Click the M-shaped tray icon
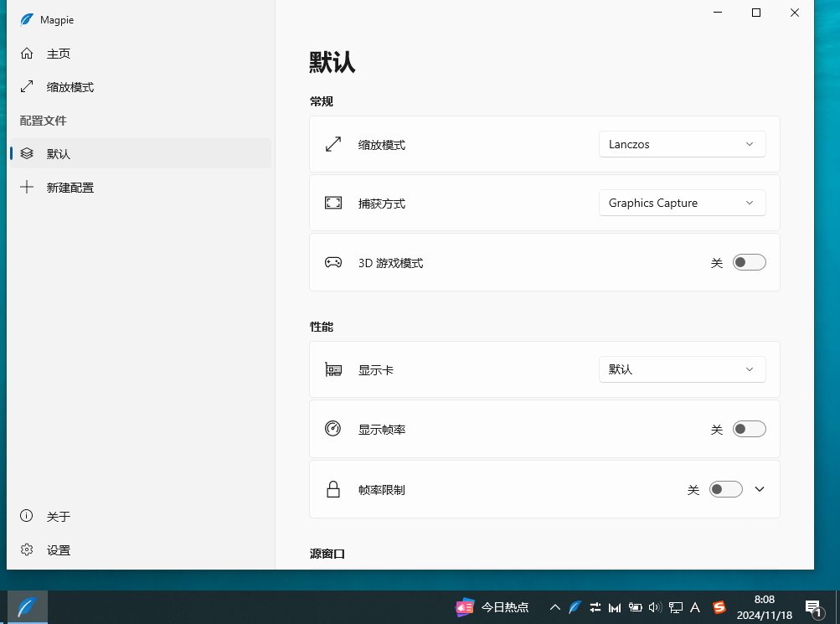840x624 pixels. click(x=615, y=607)
